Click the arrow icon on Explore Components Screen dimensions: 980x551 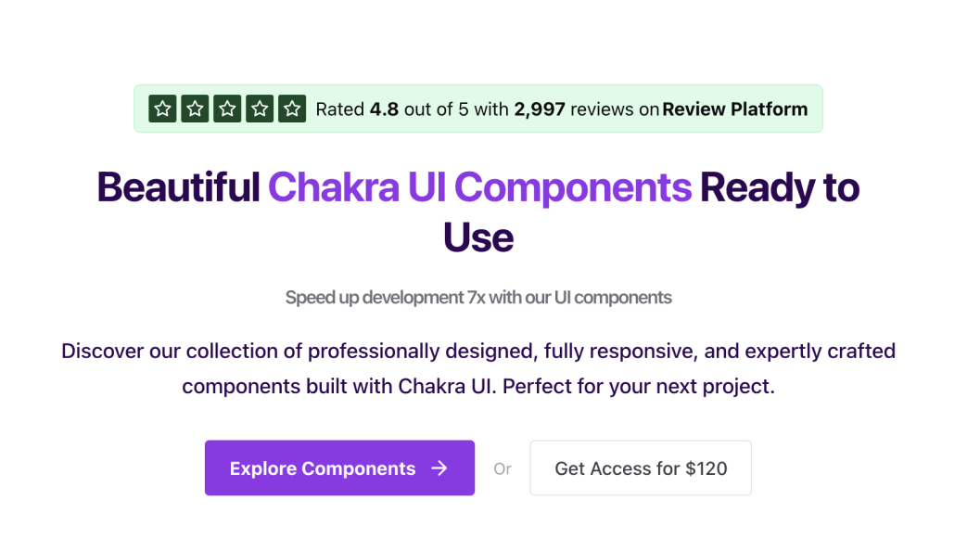pyautogui.click(x=439, y=468)
